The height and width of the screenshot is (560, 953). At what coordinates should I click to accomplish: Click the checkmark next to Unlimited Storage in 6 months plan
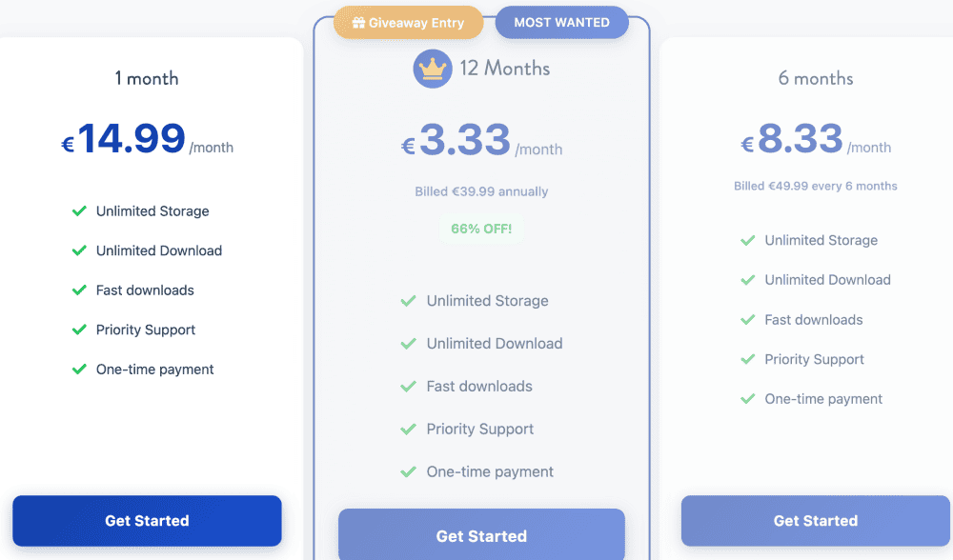pyautogui.click(x=749, y=240)
